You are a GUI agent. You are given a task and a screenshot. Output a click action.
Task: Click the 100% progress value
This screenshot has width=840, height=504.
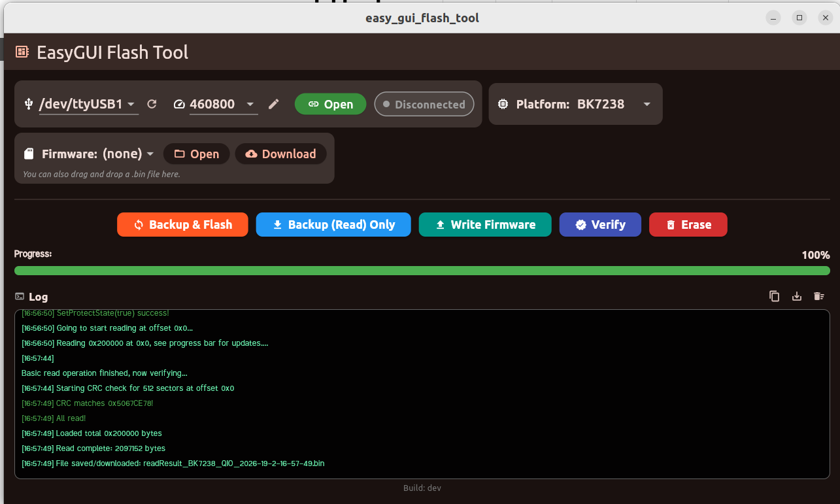(816, 255)
